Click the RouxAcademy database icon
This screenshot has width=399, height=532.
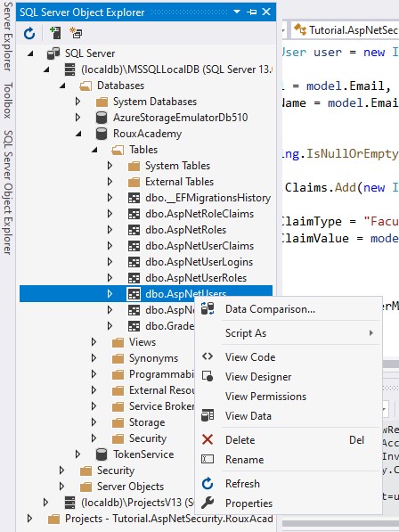pyautogui.click(x=102, y=134)
